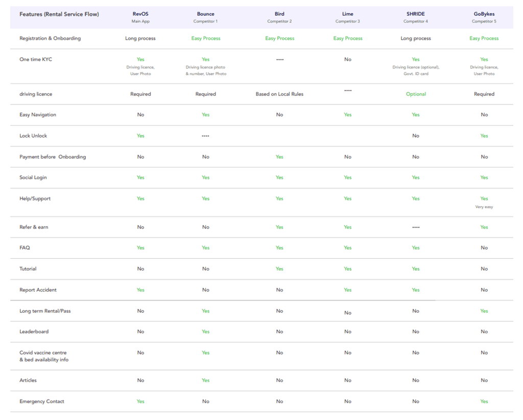Select the RevOS column header
Image resolution: width=523 pixels, height=420 pixels.
click(x=140, y=14)
